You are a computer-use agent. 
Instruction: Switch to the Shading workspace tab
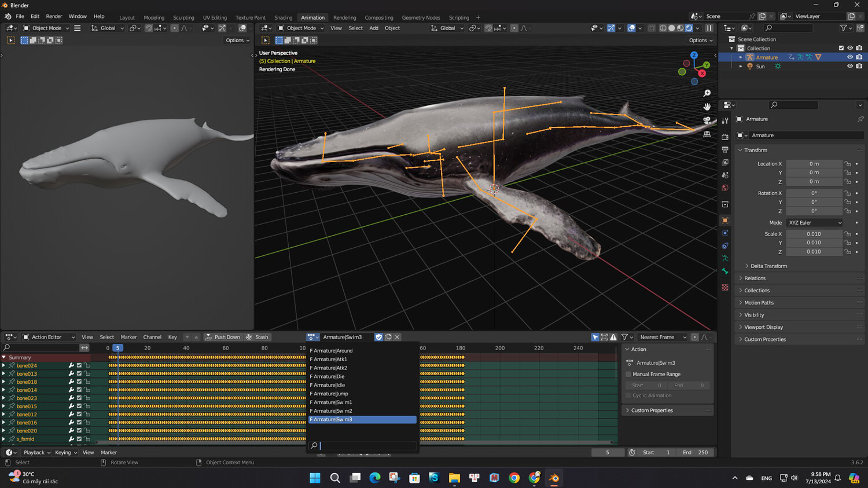click(283, 17)
